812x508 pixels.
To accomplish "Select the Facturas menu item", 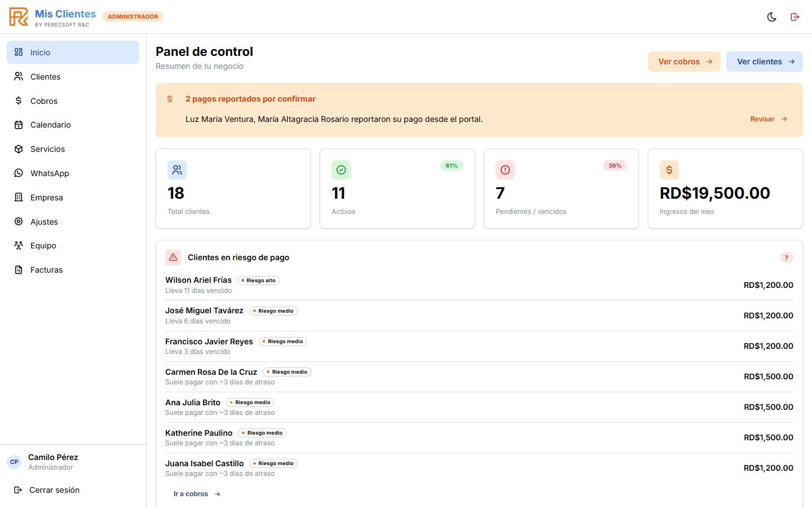I will pos(73,270).
